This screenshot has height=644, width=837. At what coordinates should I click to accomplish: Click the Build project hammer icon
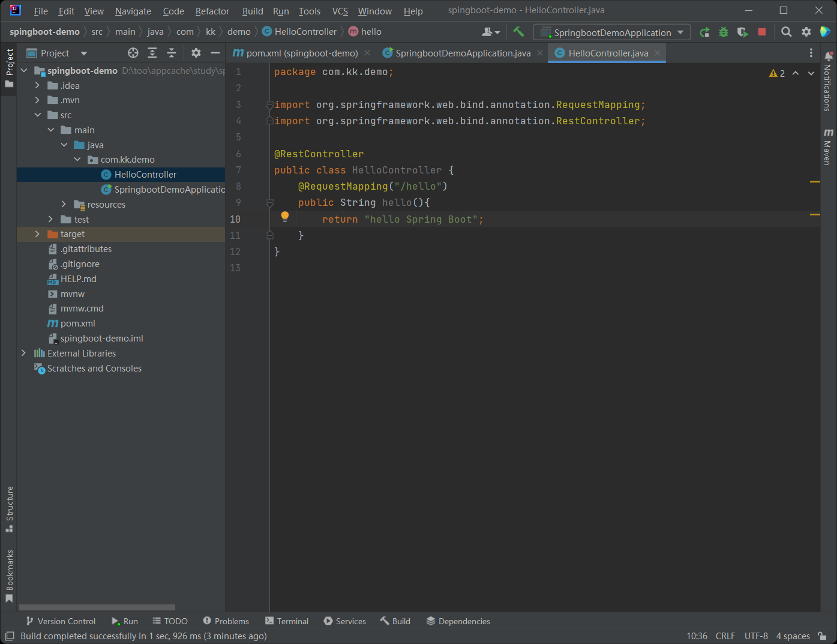click(518, 32)
